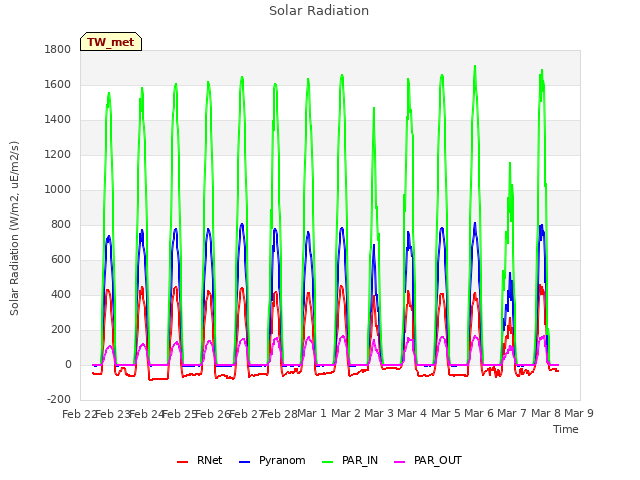Select the 800 y-axis tick label
This screenshot has height=480, width=640.
[x=61, y=224]
